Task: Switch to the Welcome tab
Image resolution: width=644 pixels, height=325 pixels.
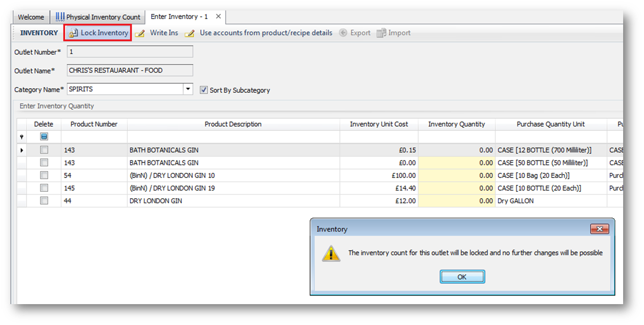Action: click(31, 17)
